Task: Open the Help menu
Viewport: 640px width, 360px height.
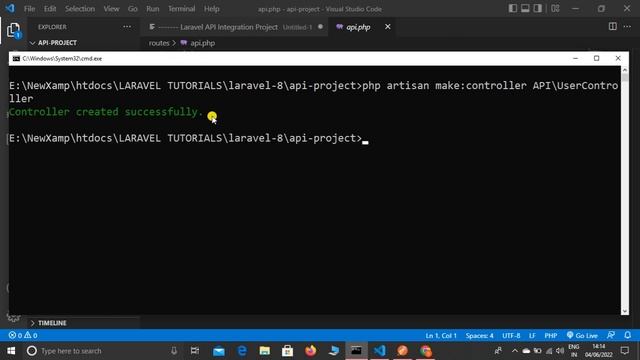Action: (x=211, y=9)
